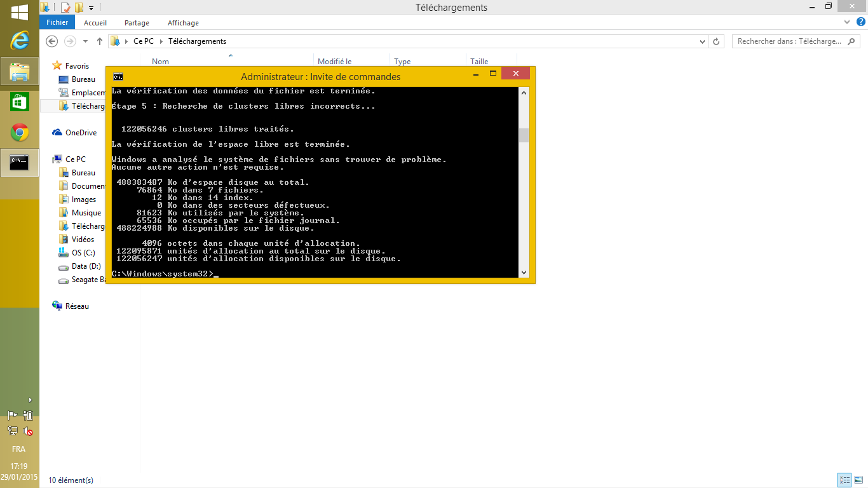Open the Fichier tab
The height and width of the screenshot is (488, 868).
tap(57, 22)
